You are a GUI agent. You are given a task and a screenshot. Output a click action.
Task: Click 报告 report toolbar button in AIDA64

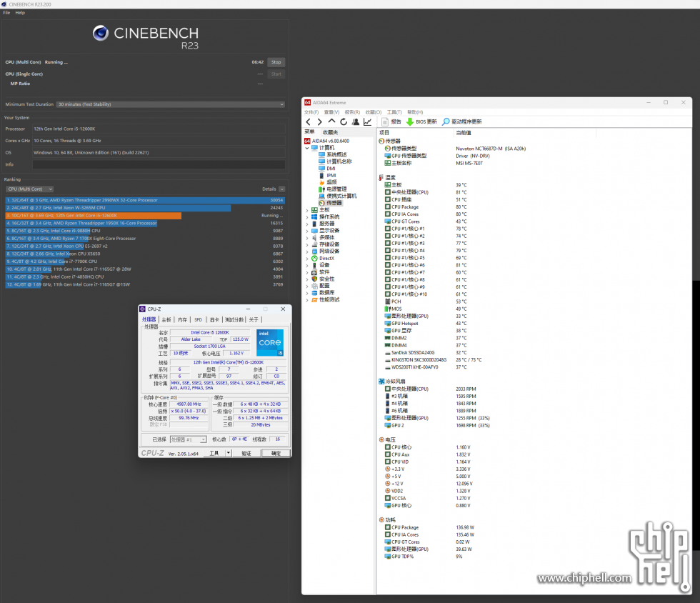click(x=391, y=121)
